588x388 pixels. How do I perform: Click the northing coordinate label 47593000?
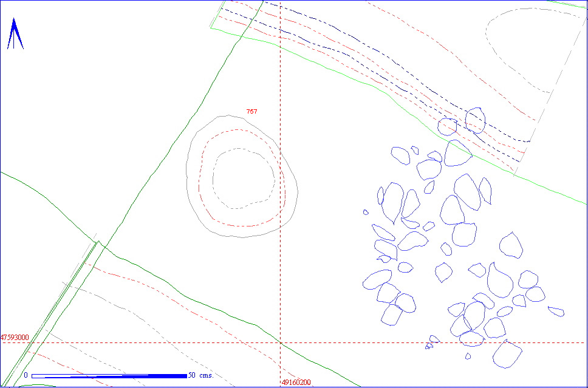[15, 337]
